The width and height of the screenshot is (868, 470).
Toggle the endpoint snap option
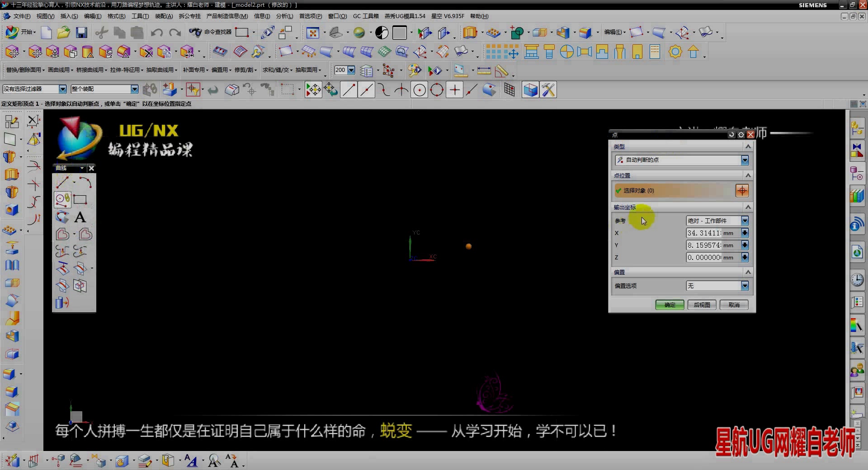(x=349, y=89)
